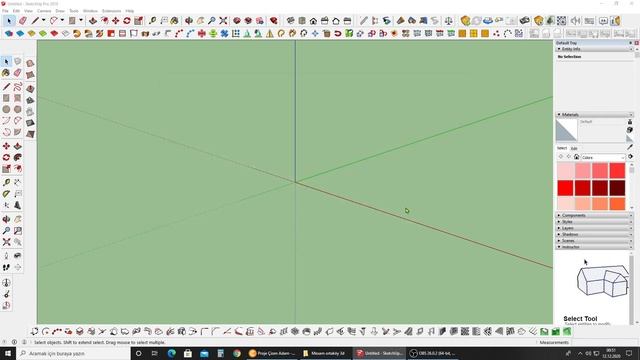
Task: Pick the bright red color swatch
Action: pos(565,188)
